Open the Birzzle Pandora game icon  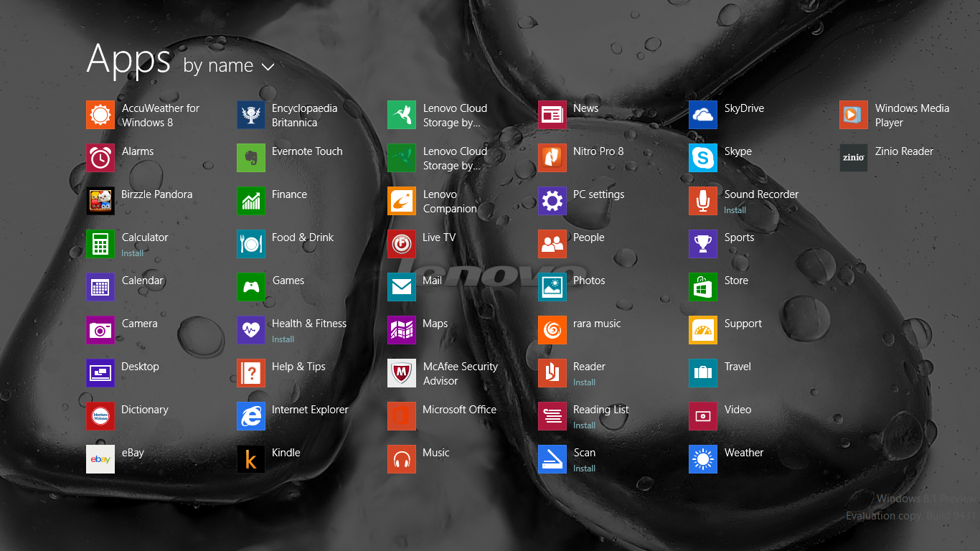click(x=100, y=201)
